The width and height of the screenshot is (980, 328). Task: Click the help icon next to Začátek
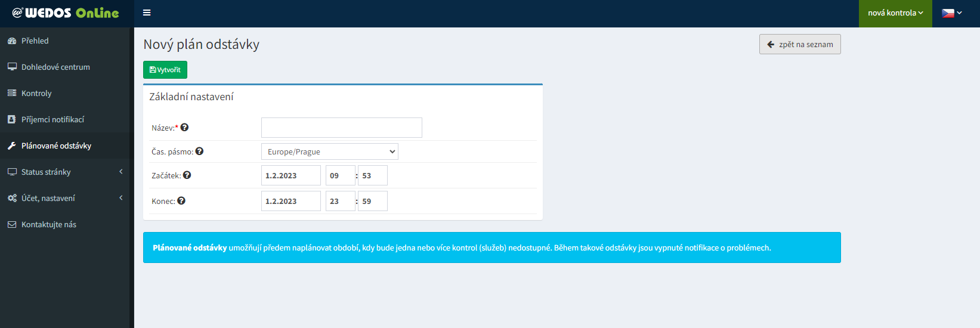tap(187, 175)
